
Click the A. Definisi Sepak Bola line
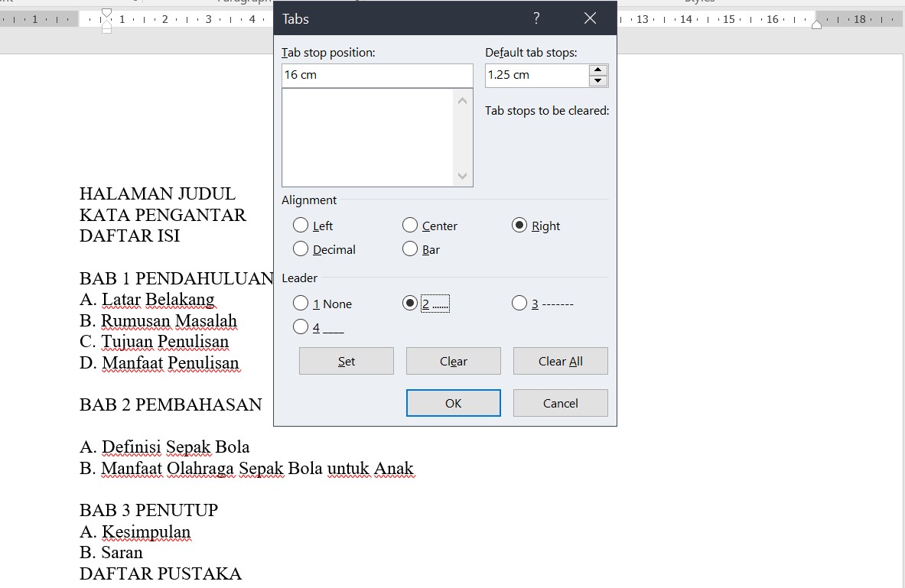coord(164,447)
